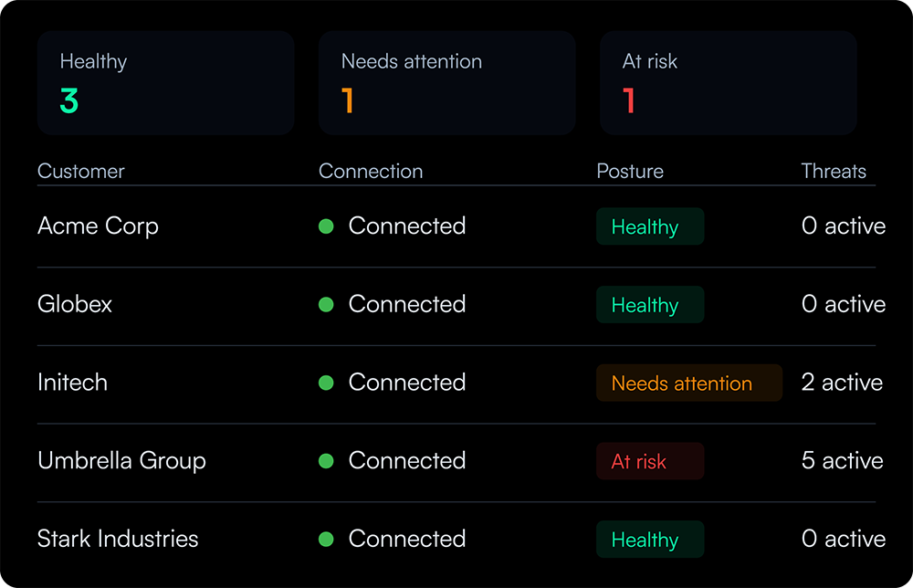Sort by the Threats column header
This screenshot has width=913, height=588.
pos(834,171)
